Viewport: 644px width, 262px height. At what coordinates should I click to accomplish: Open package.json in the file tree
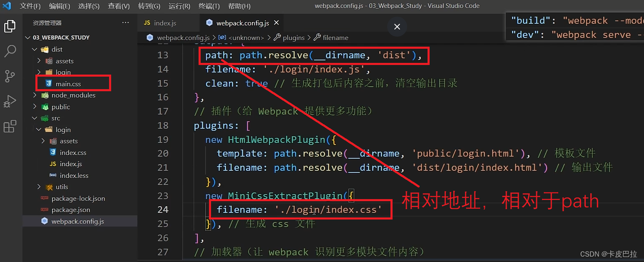point(71,210)
